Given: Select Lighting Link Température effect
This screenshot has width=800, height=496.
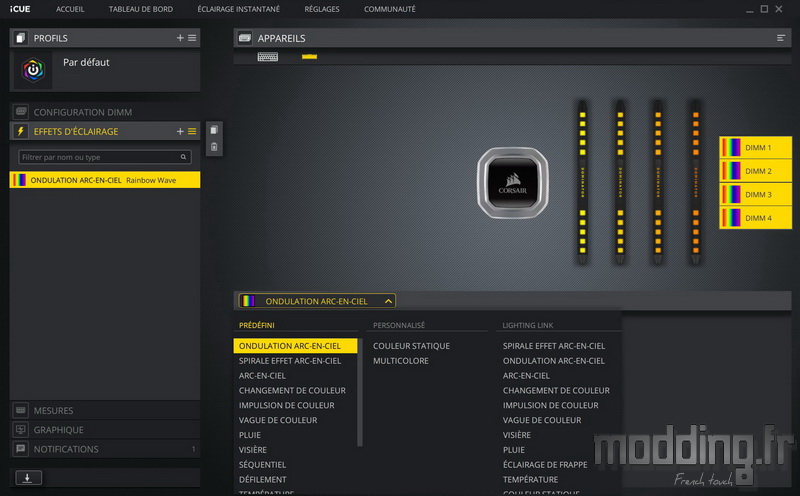Looking at the screenshot, I should [x=531, y=479].
